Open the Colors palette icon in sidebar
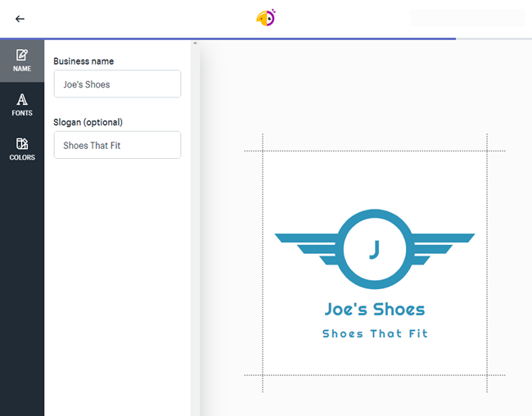Viewport: 532px width, 416px height. [22, 144]
